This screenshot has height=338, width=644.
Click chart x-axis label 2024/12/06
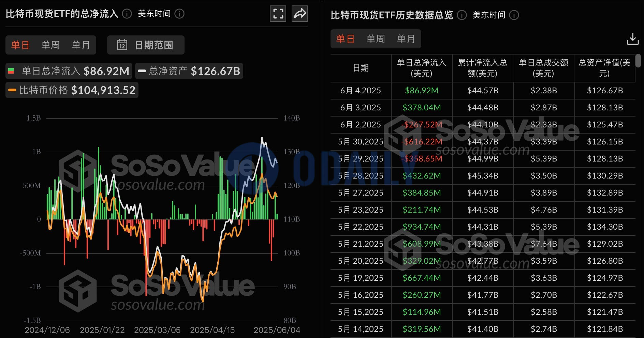[x=47, y=330]
